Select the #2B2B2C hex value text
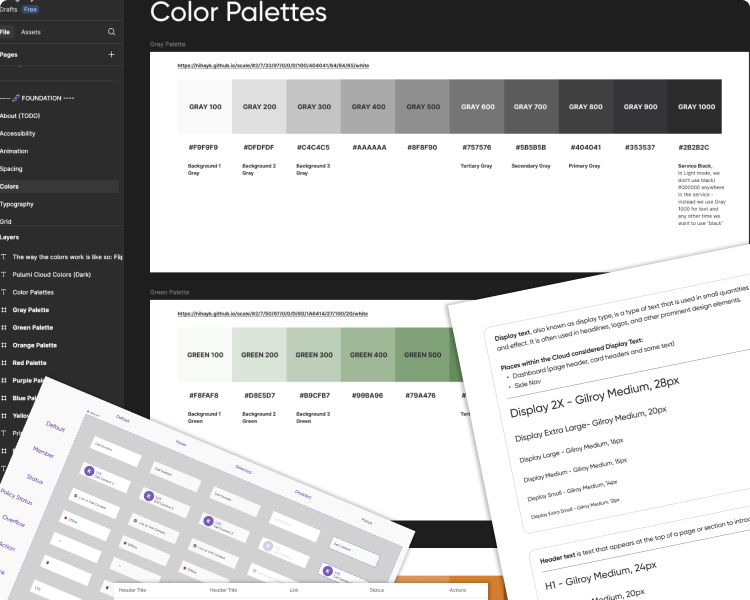The width and height of the screenshot is (750, 600). pos(694,147)
